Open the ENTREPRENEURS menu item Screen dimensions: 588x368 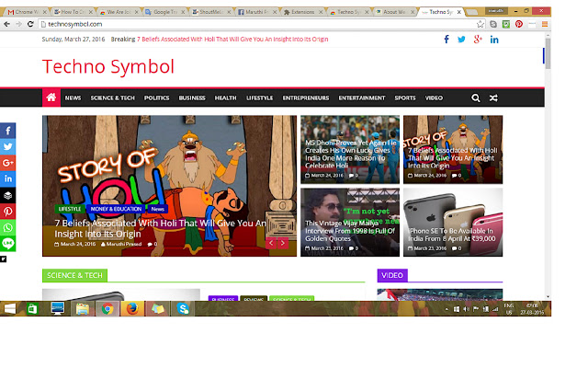tap(306, 98)
